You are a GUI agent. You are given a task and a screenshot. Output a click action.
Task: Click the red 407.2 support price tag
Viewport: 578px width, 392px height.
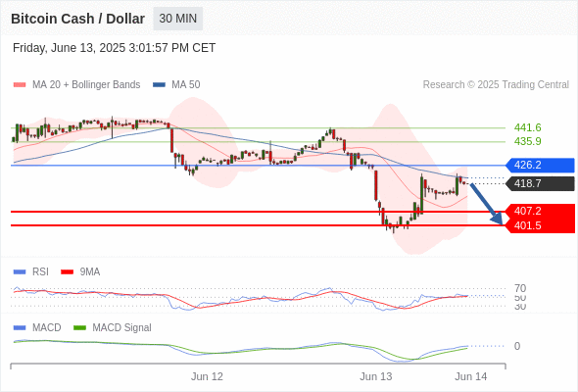click(x=540, y=211)
